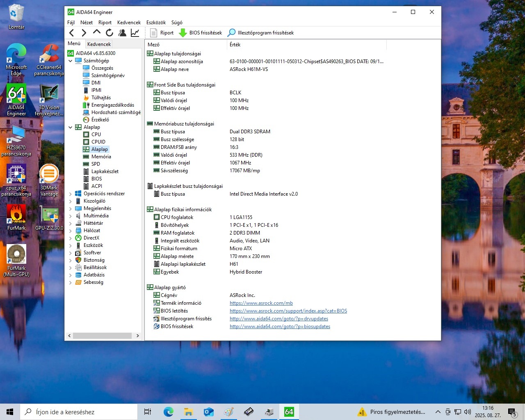Select the Memória tree item

click(101, 157)
